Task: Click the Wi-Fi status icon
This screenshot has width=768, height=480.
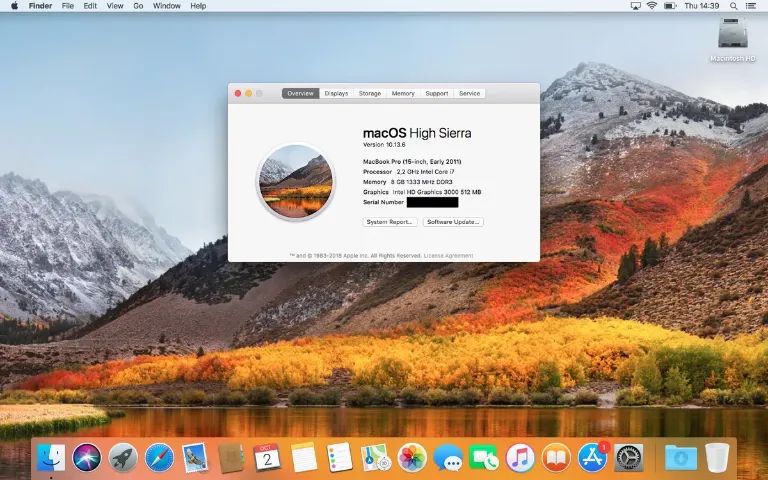Action: 651,6
